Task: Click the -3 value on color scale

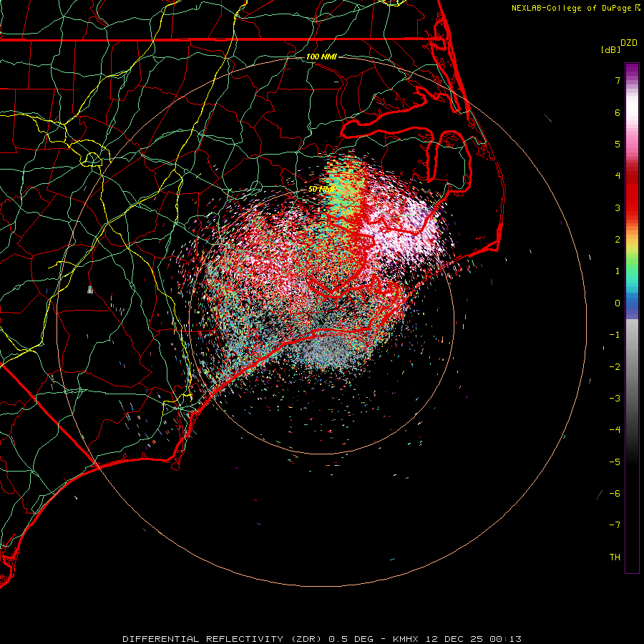Action: [x=615, y=399]
